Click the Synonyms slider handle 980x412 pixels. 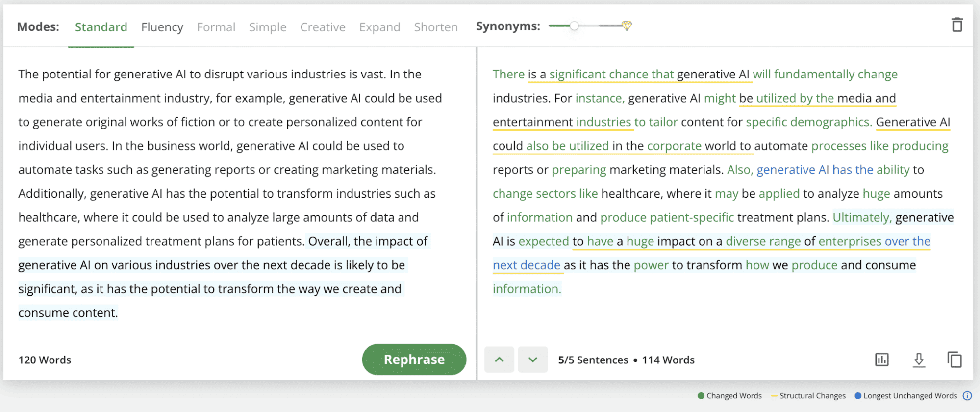point(574,26)
